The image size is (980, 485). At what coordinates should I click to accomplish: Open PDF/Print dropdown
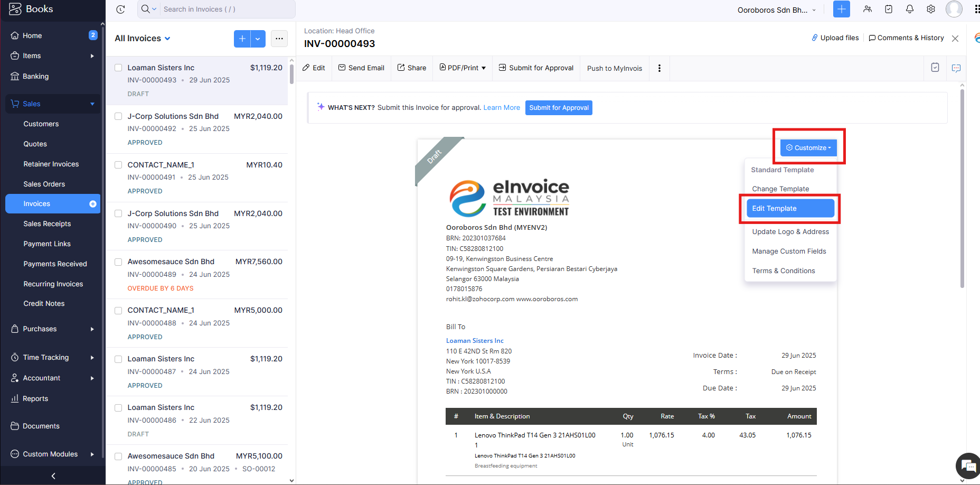point(463,68)
